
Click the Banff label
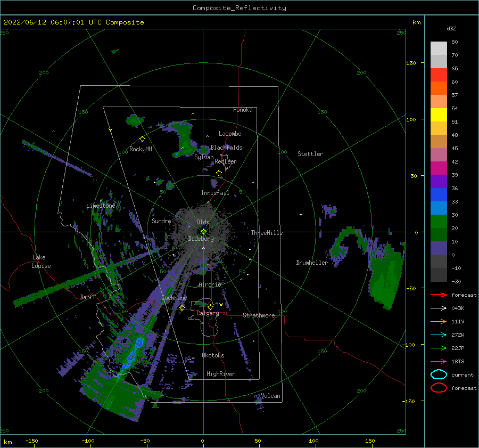[88, 297]
